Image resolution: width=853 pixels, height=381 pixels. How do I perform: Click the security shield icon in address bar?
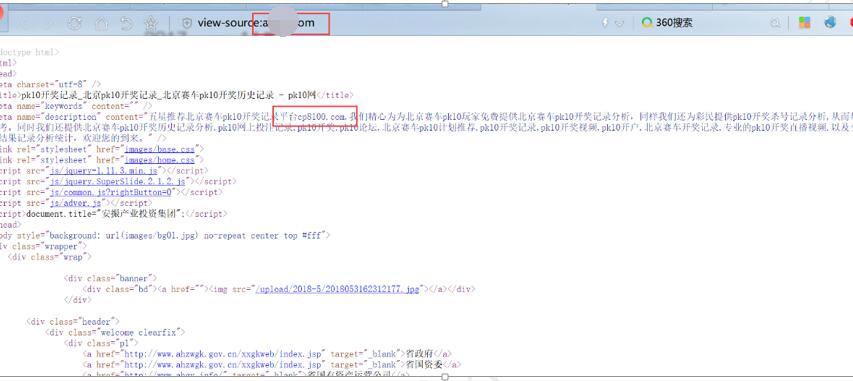(187, 23)
